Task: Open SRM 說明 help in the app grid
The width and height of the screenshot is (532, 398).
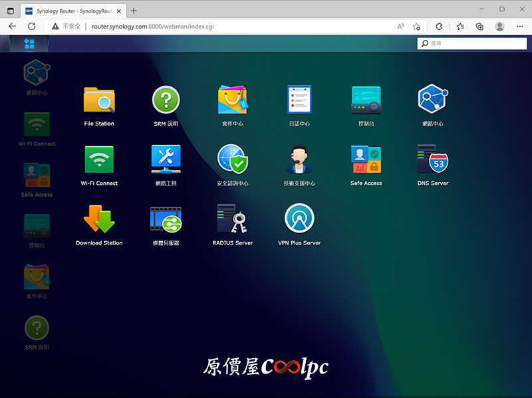Action: point(166,106)
